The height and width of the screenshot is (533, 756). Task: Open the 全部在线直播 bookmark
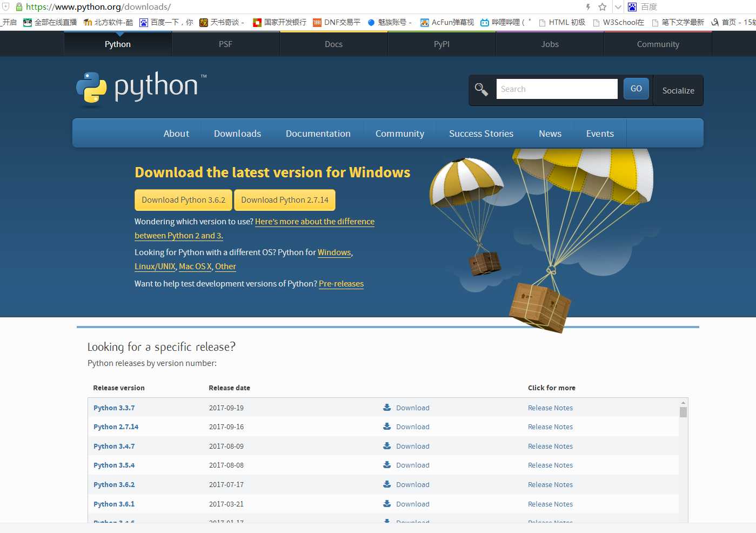point(50,22)
